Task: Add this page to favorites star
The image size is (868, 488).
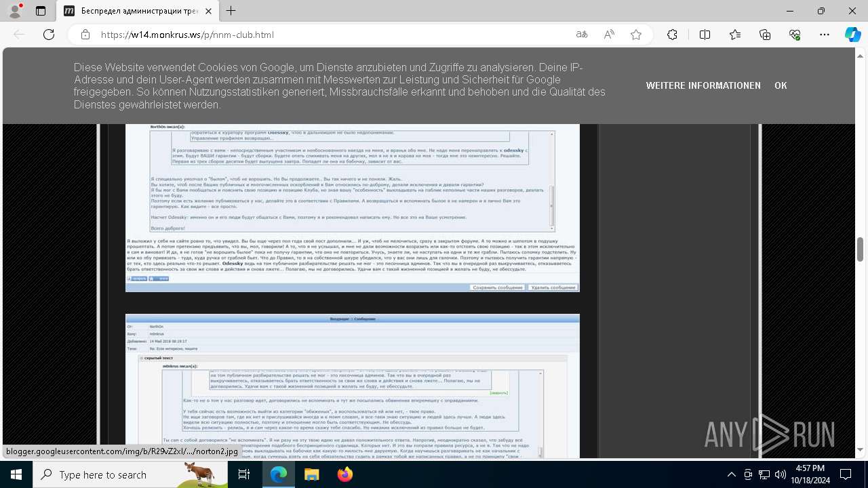Action: pyautogui.click(x=636, y=35)
